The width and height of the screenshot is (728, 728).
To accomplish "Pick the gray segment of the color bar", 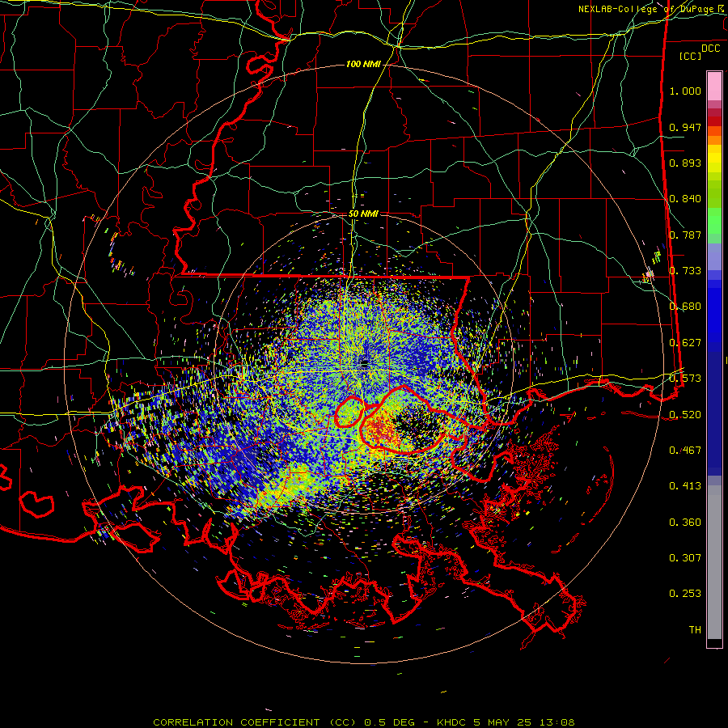I will [714, 562].
